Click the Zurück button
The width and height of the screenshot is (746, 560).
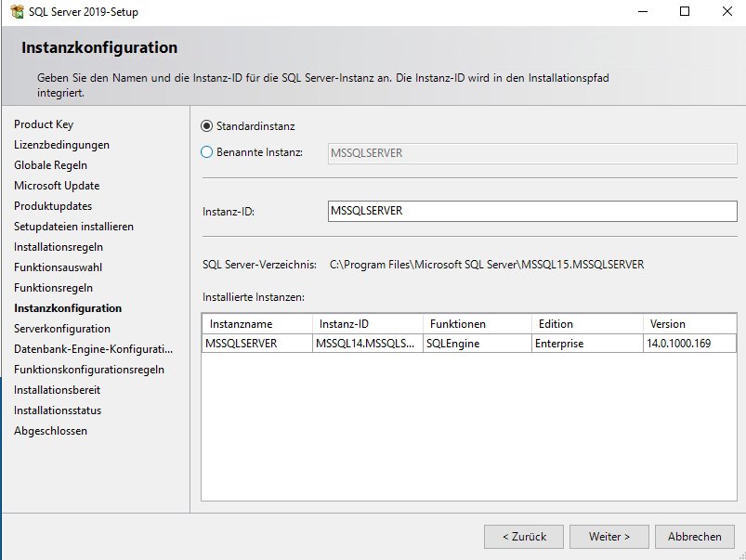523,536
